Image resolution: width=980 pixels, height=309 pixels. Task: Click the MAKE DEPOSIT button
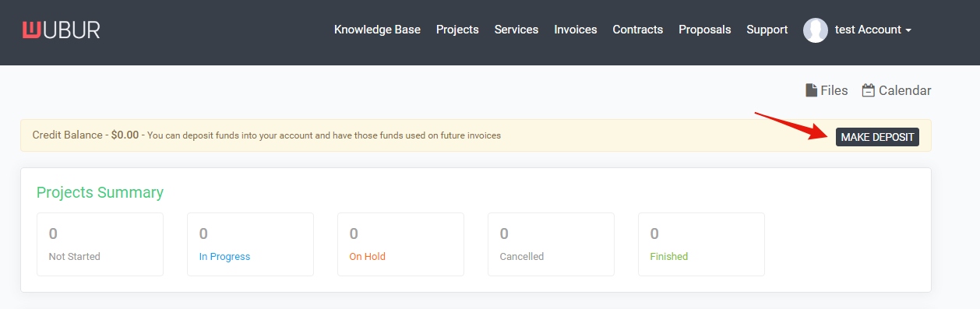(x=877, y=137)
